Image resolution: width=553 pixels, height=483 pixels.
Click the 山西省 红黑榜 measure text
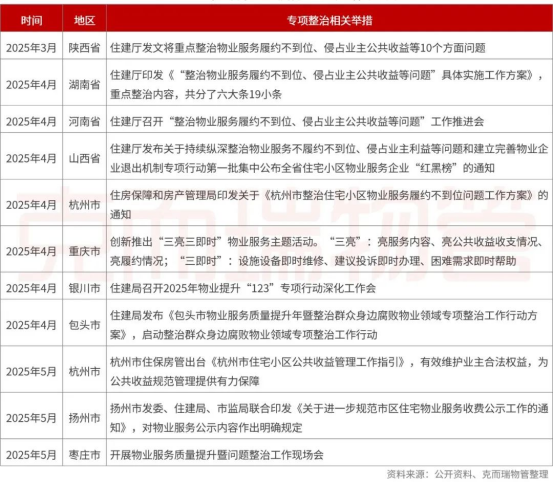[x=329, y=158]
